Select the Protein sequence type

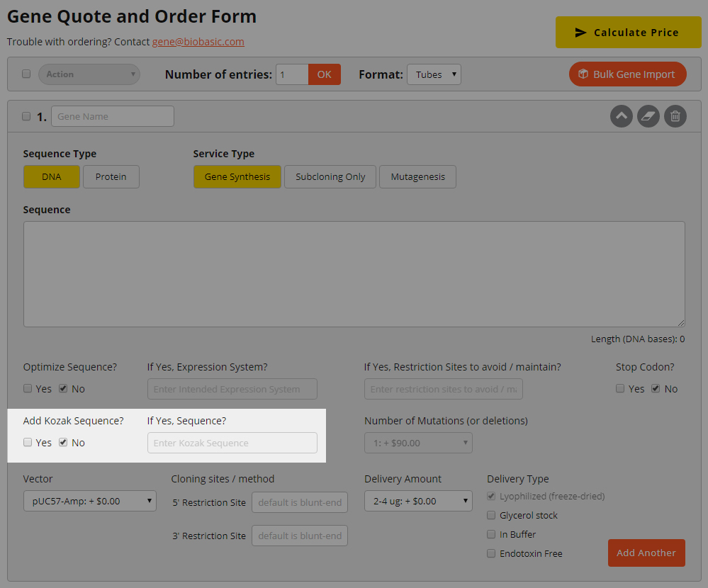pos(111,177)
